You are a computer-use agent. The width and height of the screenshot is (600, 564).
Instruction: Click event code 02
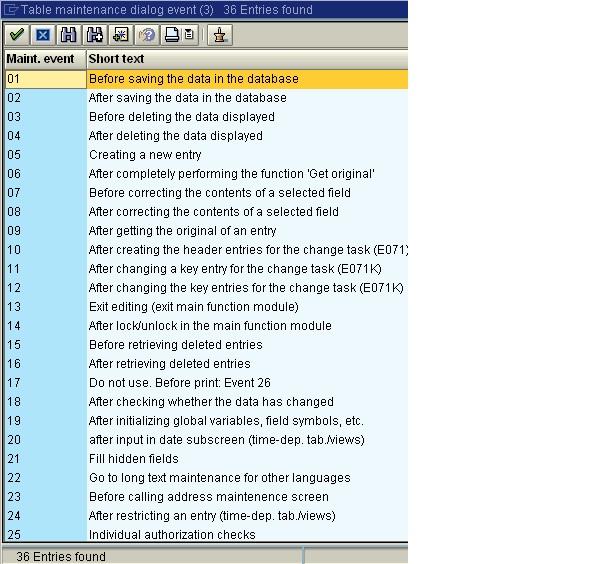click(x=46, y=98)
